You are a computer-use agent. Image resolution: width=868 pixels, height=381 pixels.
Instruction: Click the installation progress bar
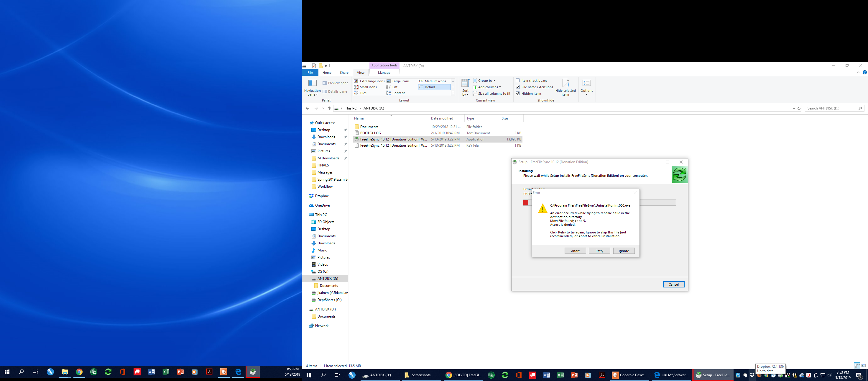599,203
